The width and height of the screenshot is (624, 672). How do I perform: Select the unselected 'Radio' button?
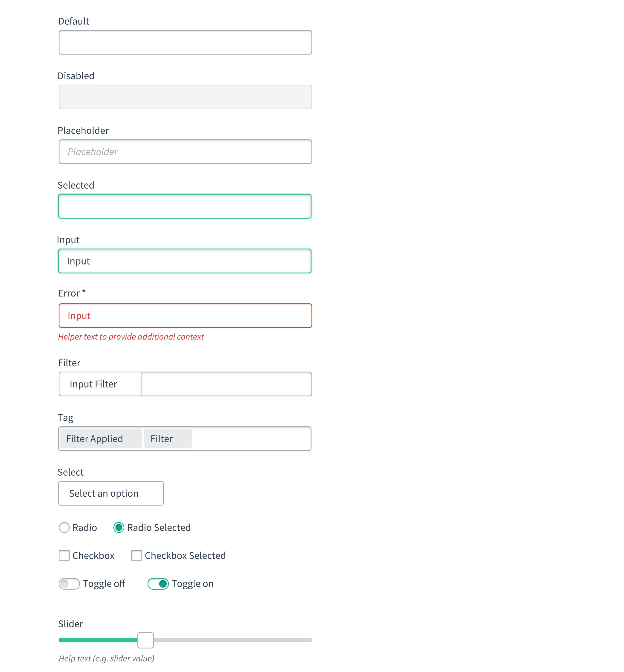[x=64, y=527]
